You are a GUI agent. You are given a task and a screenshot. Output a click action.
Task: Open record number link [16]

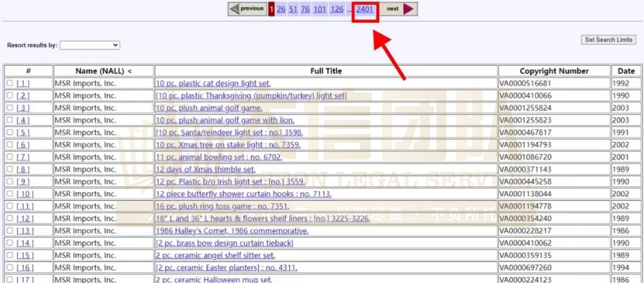[x=25, y=268]
